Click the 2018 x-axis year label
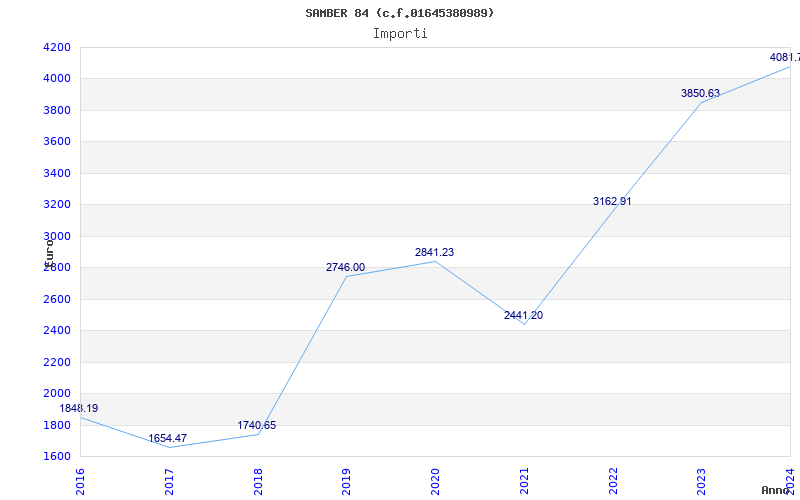The width and height of the screenshot is (800, 500). (258, 481)
